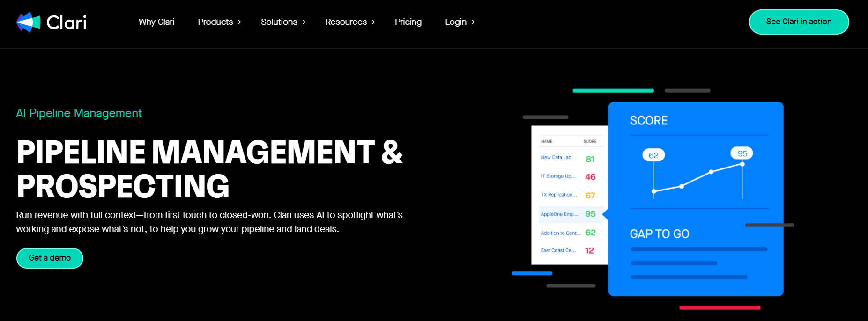Expand the chevron next to Products
This screenshot has width=868, height=321.
tap(239, 22)
